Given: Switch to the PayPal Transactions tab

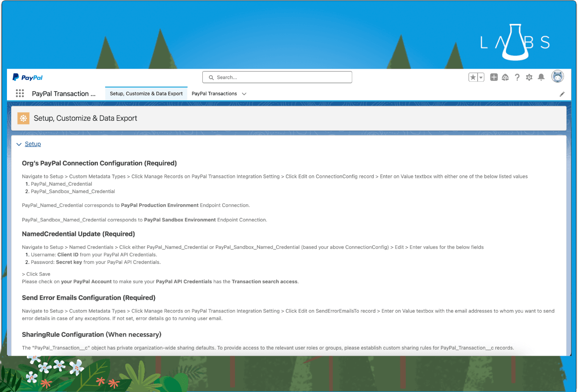Looking at the screenshot, I should [x=214, y=94].
